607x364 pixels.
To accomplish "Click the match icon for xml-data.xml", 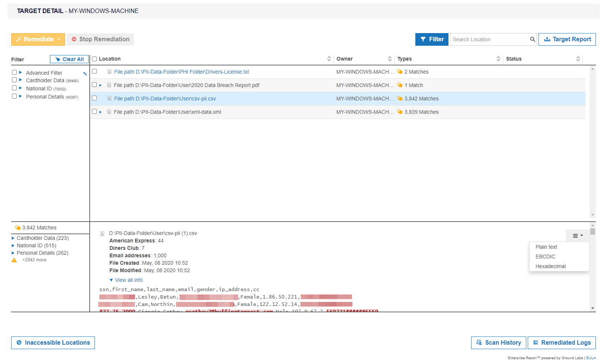I will tap(400, 112).
